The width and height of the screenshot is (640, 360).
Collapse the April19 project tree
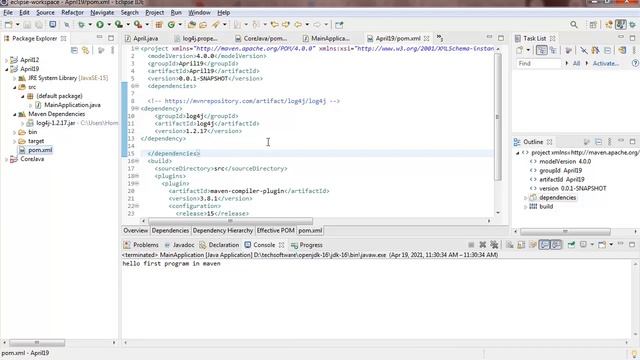tap(7, 69)
